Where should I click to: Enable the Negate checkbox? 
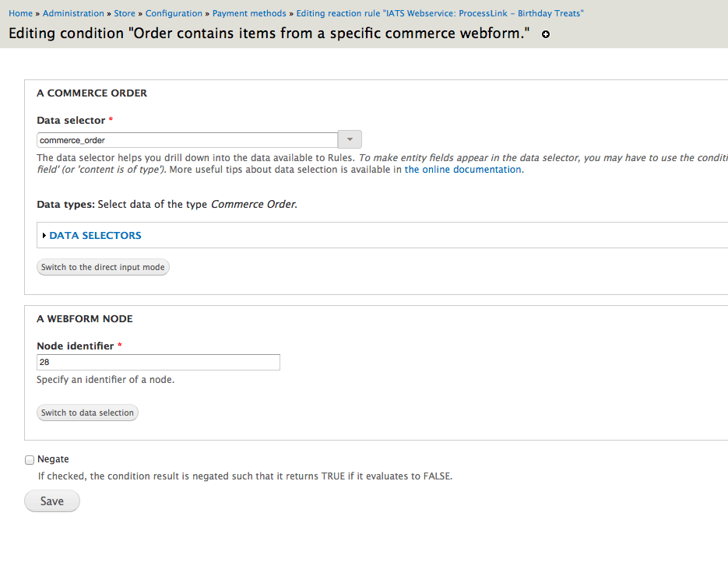click(29, 459)
